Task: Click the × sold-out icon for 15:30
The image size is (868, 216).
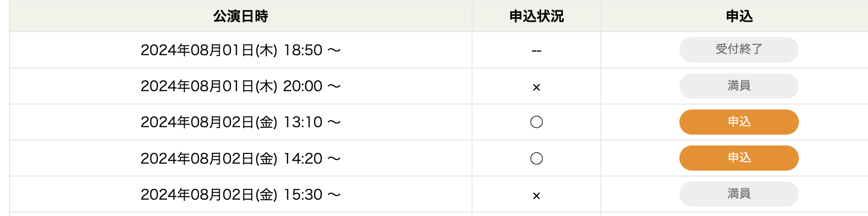Action: (536, 196)
